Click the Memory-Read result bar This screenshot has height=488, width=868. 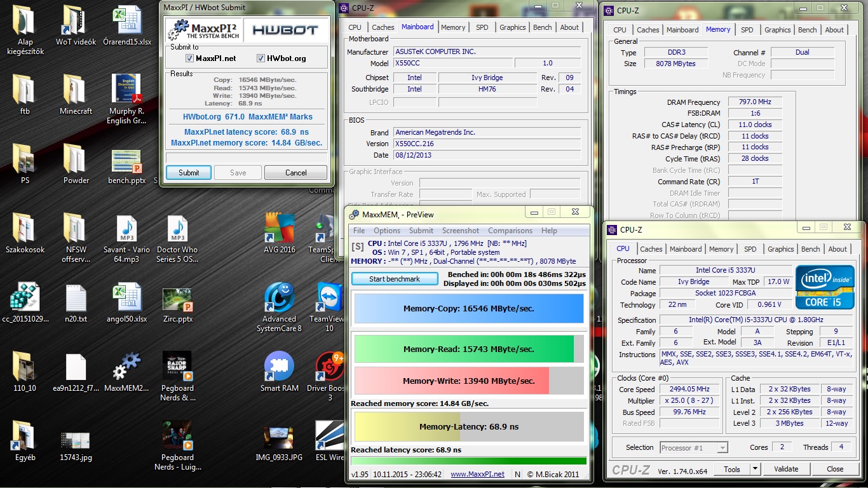(x=469, y=349)
